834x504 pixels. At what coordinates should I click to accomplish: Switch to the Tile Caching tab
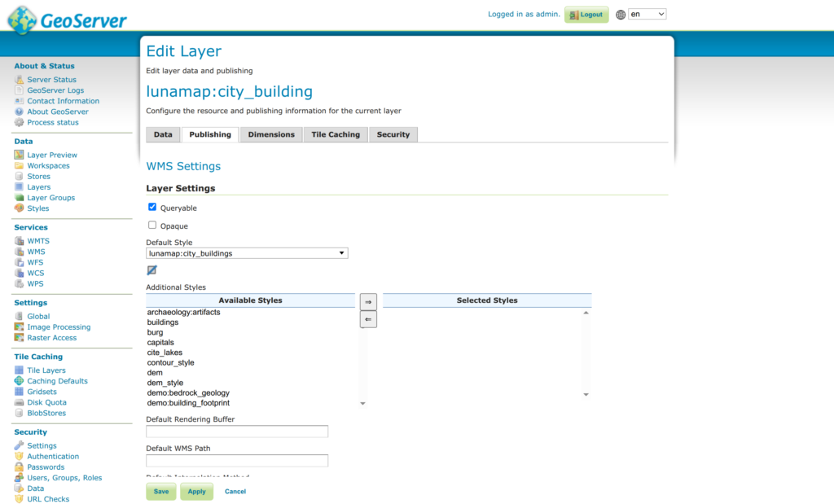coord(336,134)
